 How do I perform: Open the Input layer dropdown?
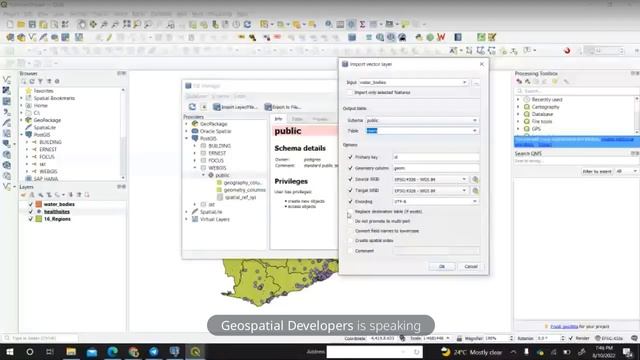coord(412,82)
